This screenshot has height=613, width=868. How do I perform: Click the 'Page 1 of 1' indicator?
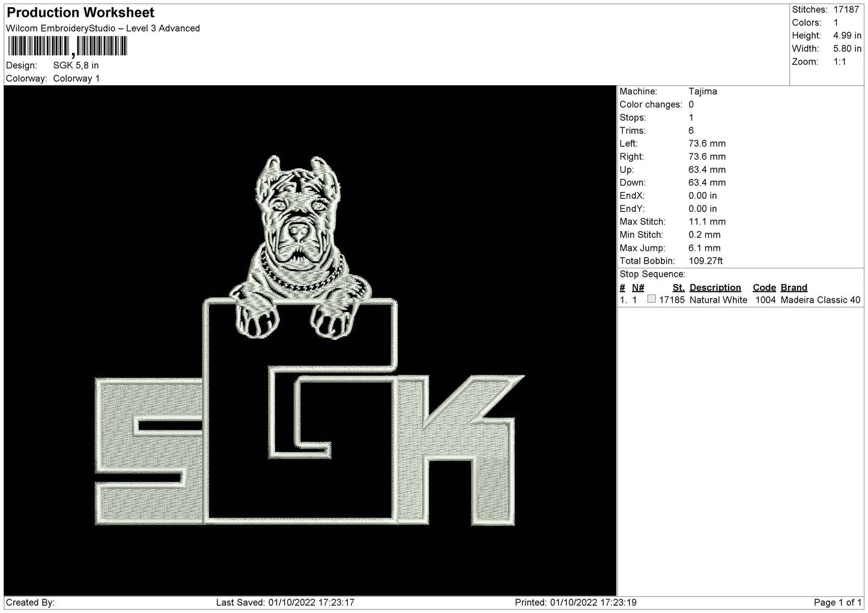(837, 603)
